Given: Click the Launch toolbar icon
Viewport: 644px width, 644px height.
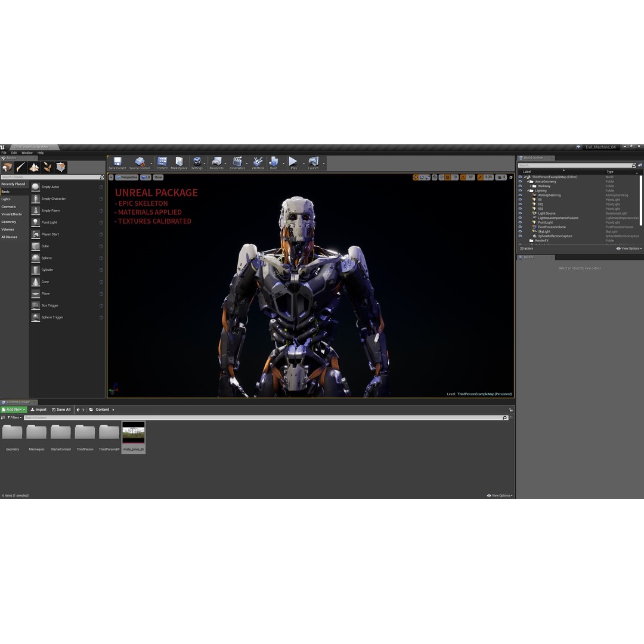Looking at the screenshot, I should pyautogui.click(x=314, y=163).
